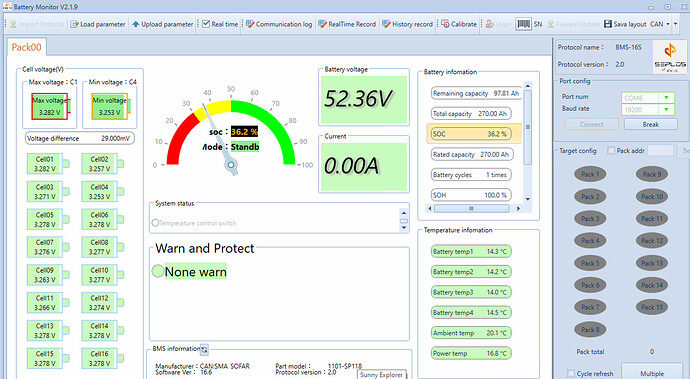
Task: Open the RealTime Record tool
Action: point(347,24)
